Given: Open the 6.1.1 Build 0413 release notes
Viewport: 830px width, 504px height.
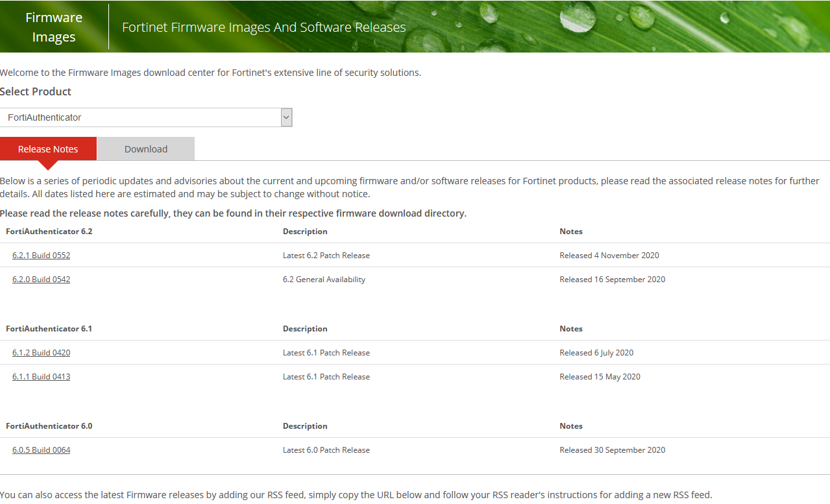Looking at the screenshot, I should (41, 376).
